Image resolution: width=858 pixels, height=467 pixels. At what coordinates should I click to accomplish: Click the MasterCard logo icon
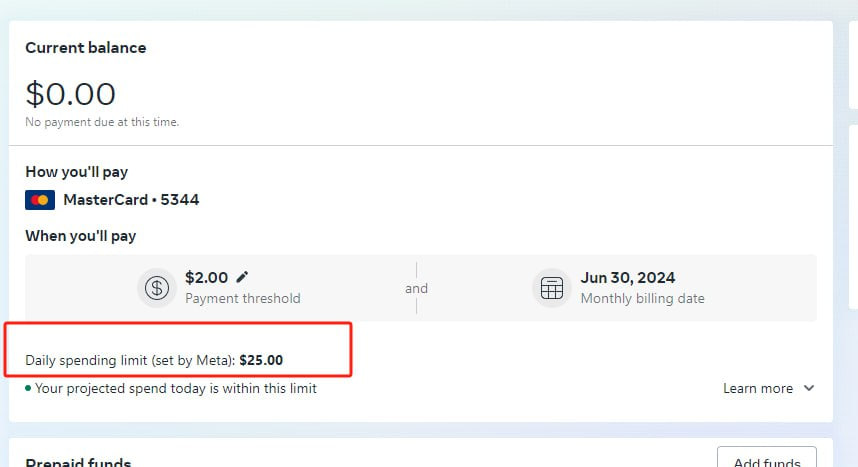tap(40, 200)
